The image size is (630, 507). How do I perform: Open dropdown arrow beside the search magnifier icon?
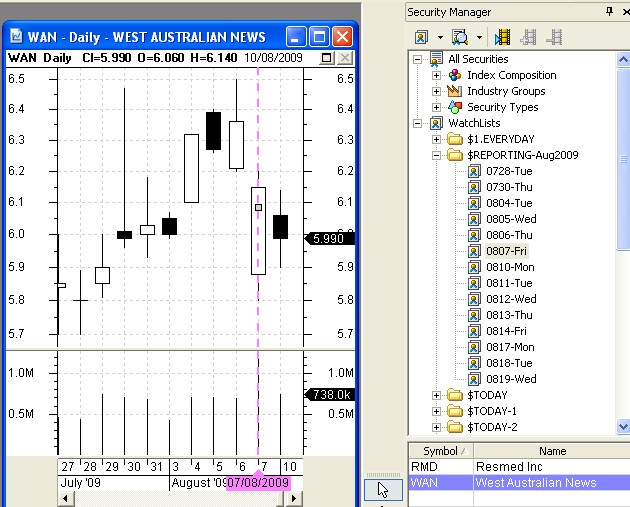pyautogui.click(x=479, y=38)
